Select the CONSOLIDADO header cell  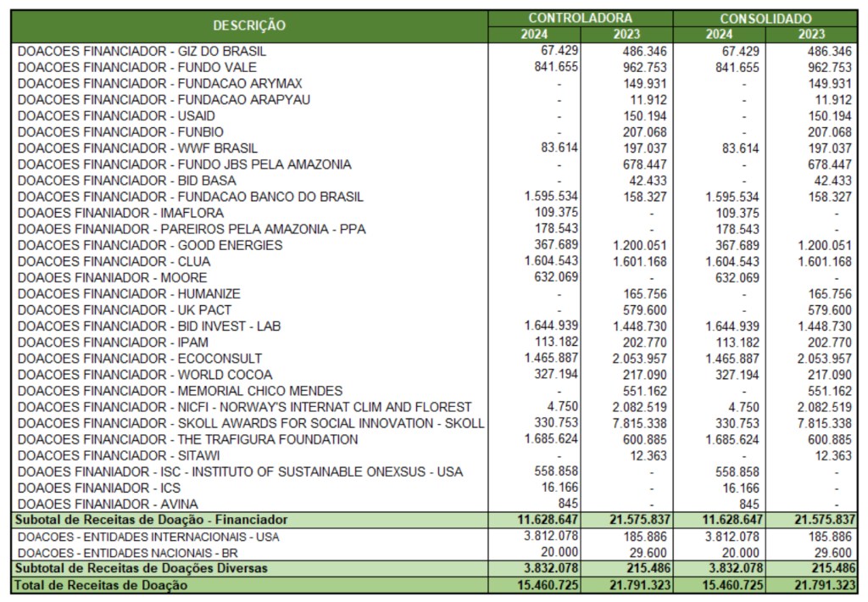(765, 18)
